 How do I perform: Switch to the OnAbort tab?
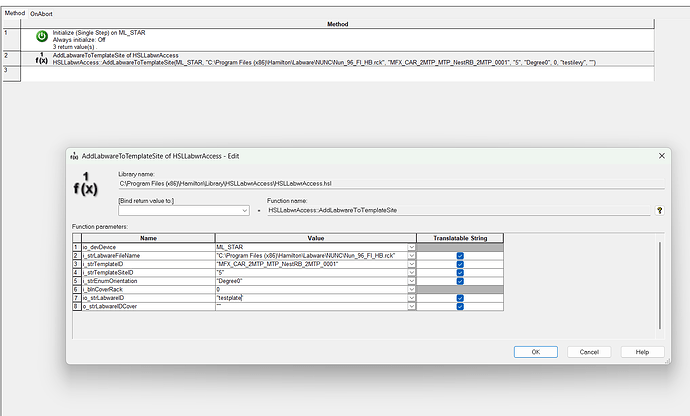41,14
